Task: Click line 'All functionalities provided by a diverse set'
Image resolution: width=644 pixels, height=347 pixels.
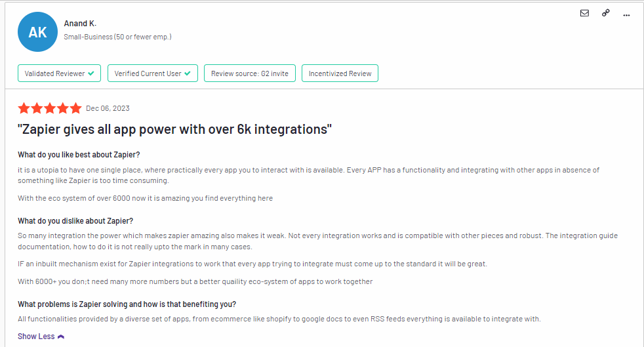Action: [x=279, y=319]
